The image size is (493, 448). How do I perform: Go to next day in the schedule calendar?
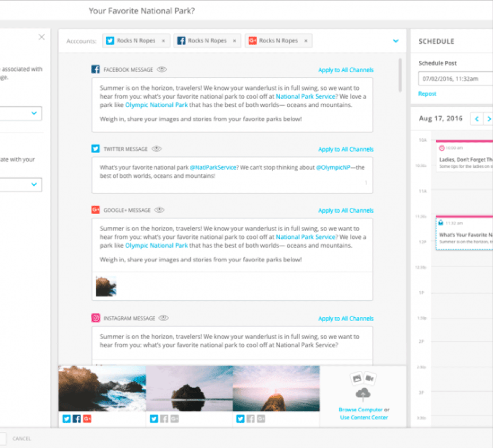(x=488, y=119)
